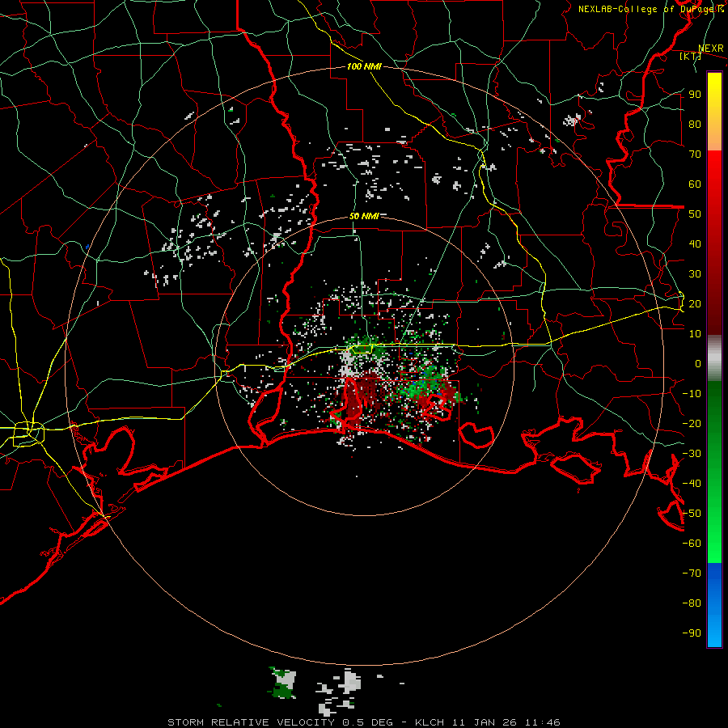728x728 pixels.
Task: Click the 50 value on velocity scale
Action: click(695, 214)
